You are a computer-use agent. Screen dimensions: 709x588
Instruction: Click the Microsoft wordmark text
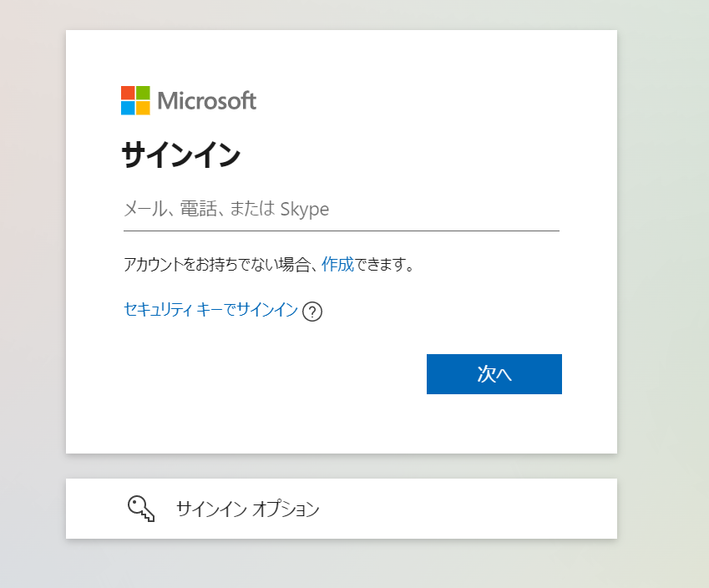tap(206, 100)
